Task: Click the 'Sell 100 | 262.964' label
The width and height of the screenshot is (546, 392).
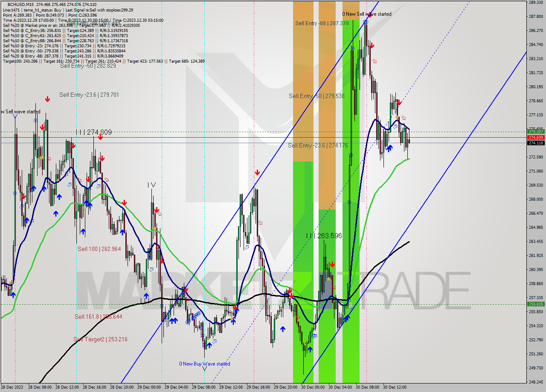Action: (x=99, y=249)
